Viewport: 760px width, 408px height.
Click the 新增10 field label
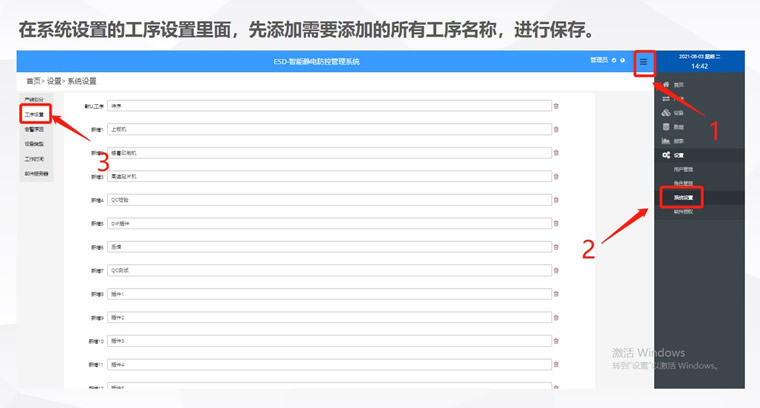(96, 341)
